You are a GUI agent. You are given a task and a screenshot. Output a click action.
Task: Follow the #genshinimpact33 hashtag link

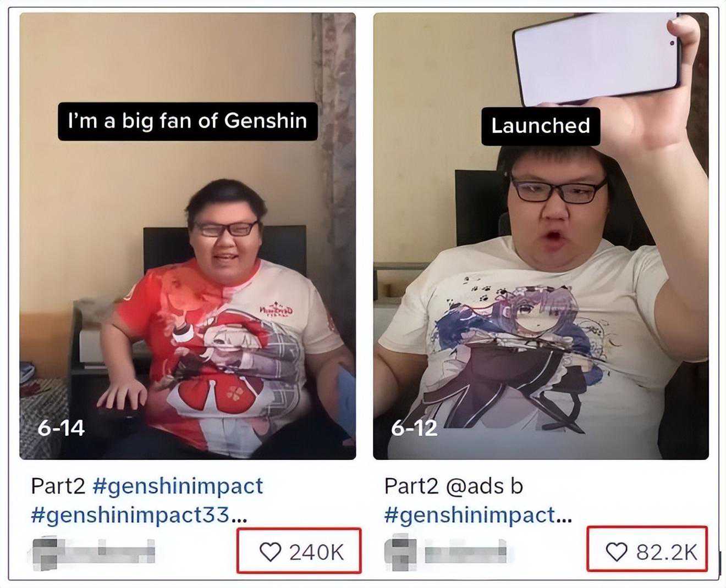(x=130, y=515)
